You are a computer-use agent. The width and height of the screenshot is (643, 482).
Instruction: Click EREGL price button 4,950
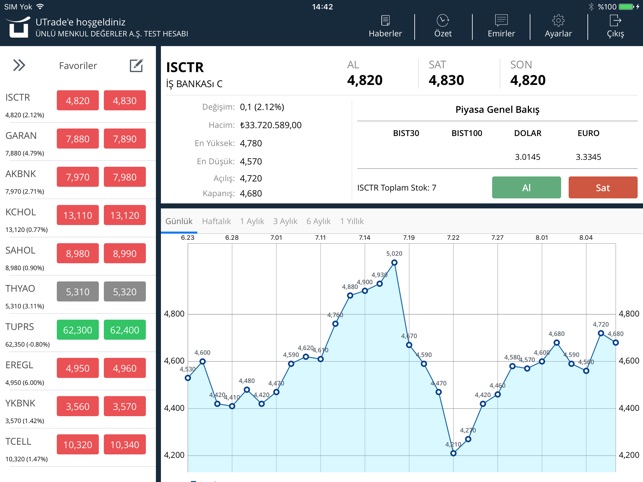78,368
